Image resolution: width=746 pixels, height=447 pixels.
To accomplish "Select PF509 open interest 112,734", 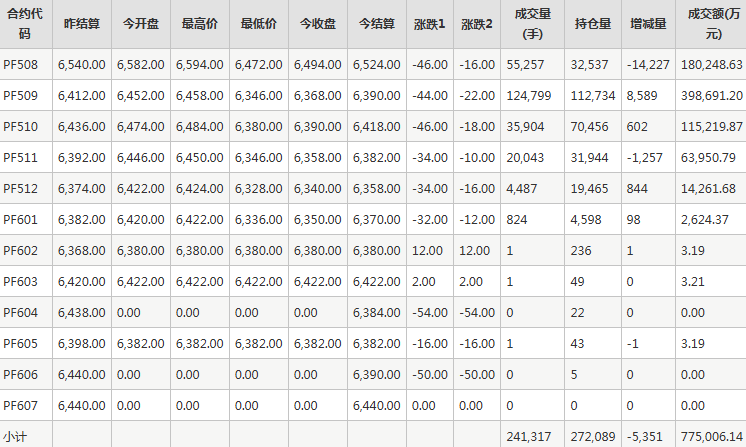I will click(593, 96).
